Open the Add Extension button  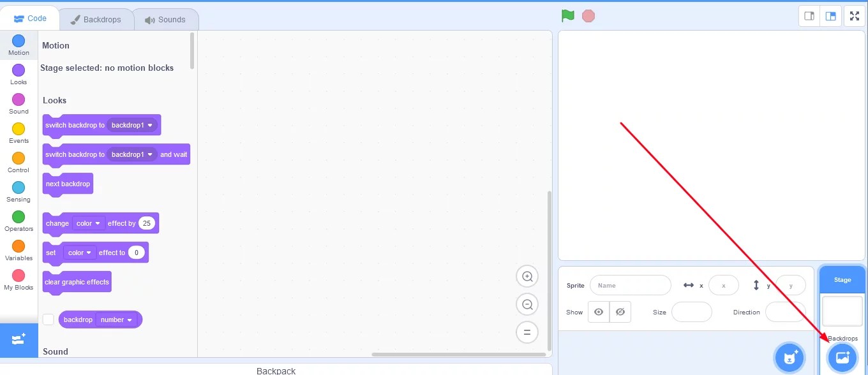coord(19,339)
